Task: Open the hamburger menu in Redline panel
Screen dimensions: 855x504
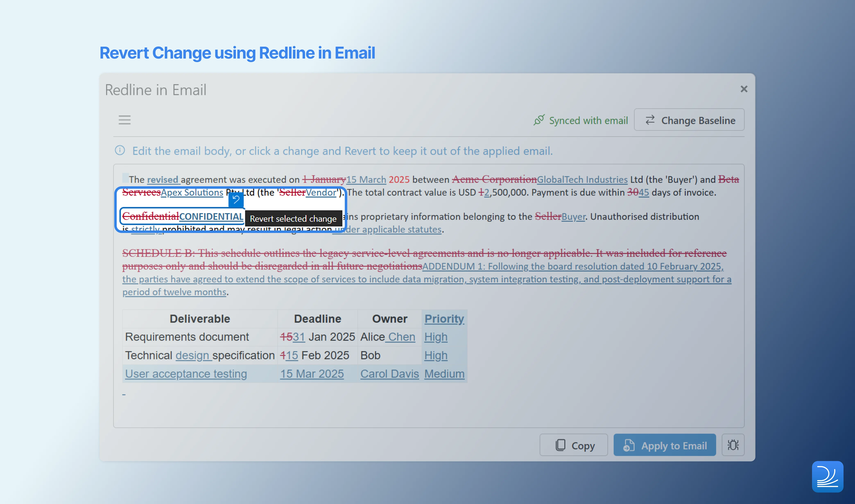Action: (x=124, y=120)
